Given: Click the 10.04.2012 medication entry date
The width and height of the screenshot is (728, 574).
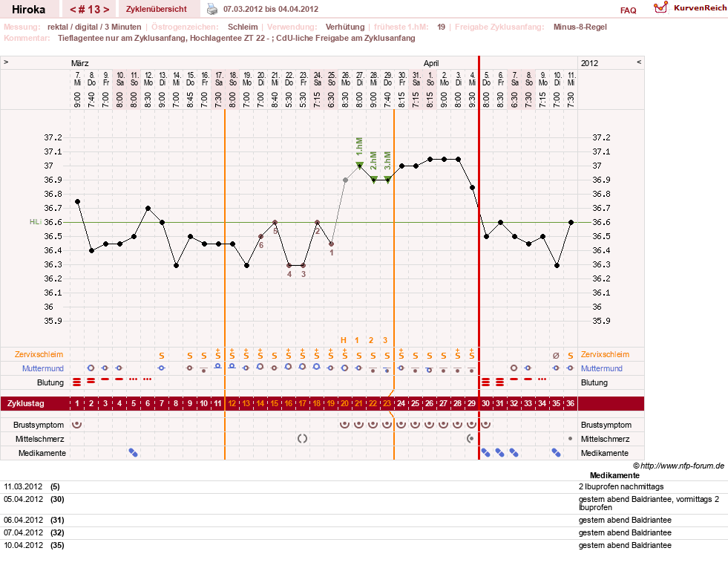Looking at the screenshot, I should pos(23,545).
